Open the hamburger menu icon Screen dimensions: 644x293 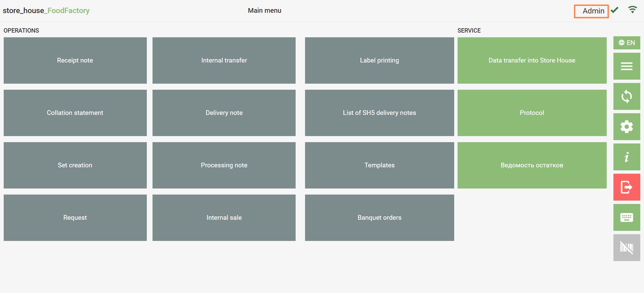627,66
